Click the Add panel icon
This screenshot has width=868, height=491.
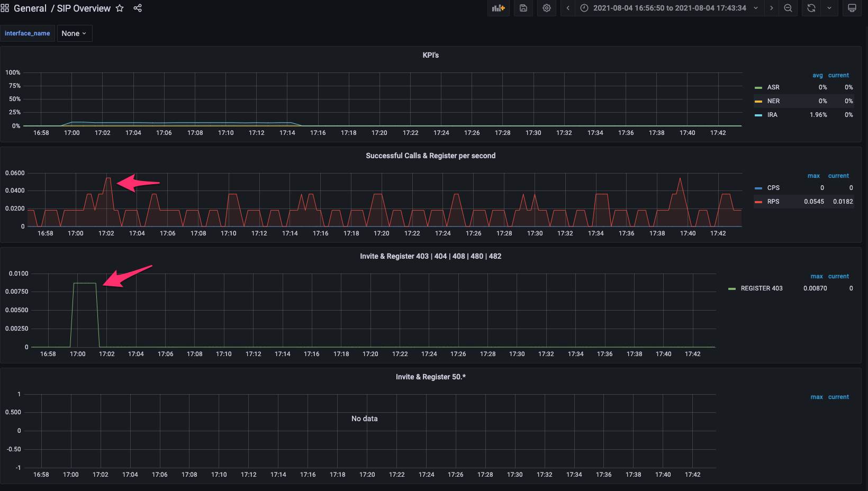(499, 8)
